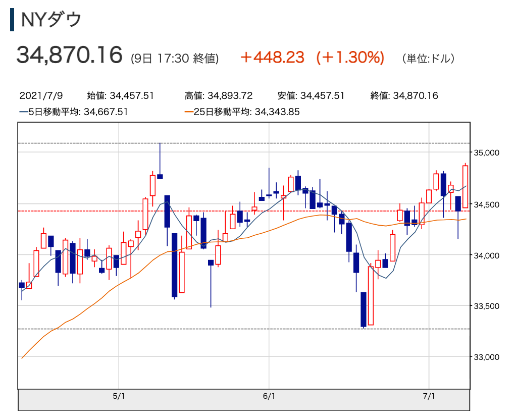The image size is (516, 420).
Task: Click the 終値: 34,870.16 value
Action: click(404, 96)
